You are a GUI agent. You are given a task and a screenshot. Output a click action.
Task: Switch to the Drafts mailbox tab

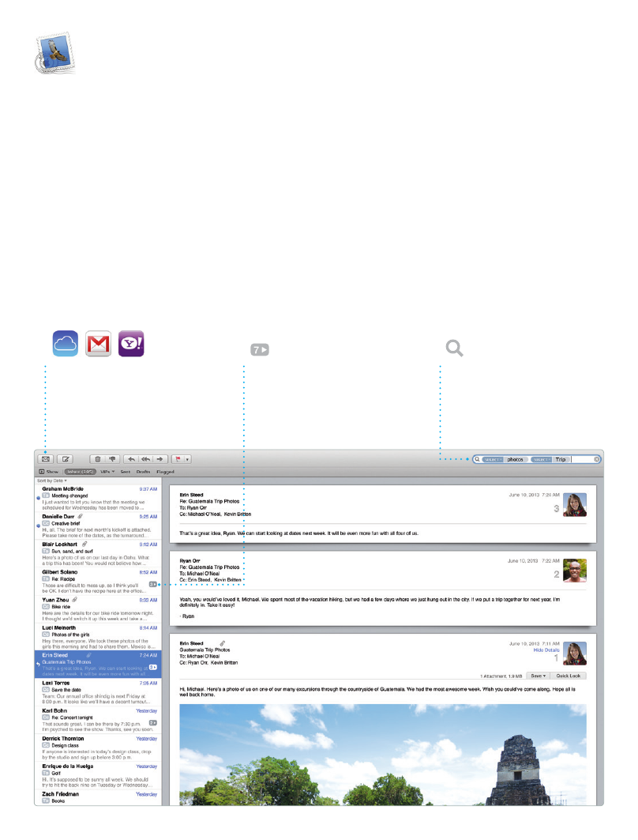click(x=143, y=472)
